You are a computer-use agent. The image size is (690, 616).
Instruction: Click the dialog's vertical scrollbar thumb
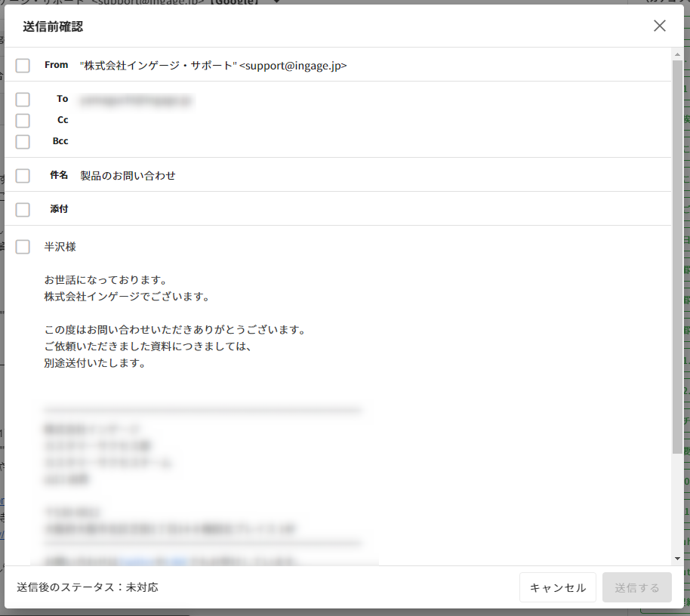point(677,257)
